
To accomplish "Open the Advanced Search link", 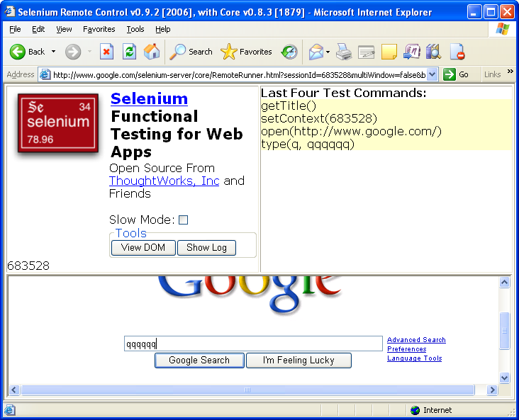I will [416, 340].
